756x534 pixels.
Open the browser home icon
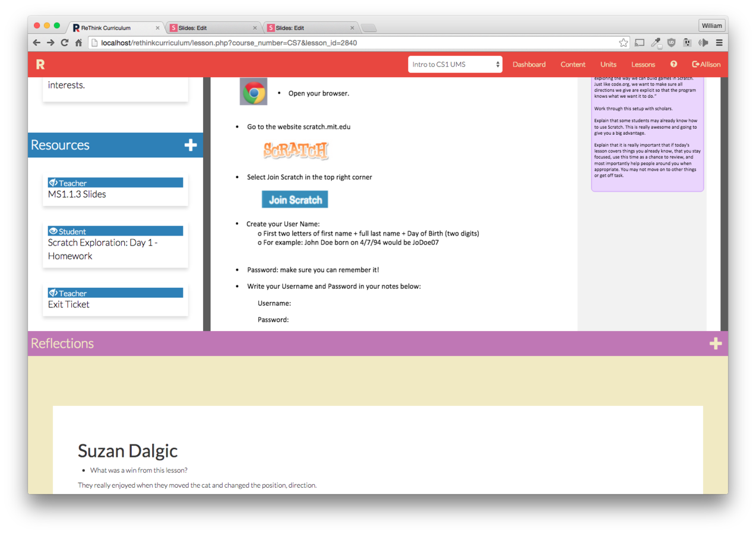point(78,43)
